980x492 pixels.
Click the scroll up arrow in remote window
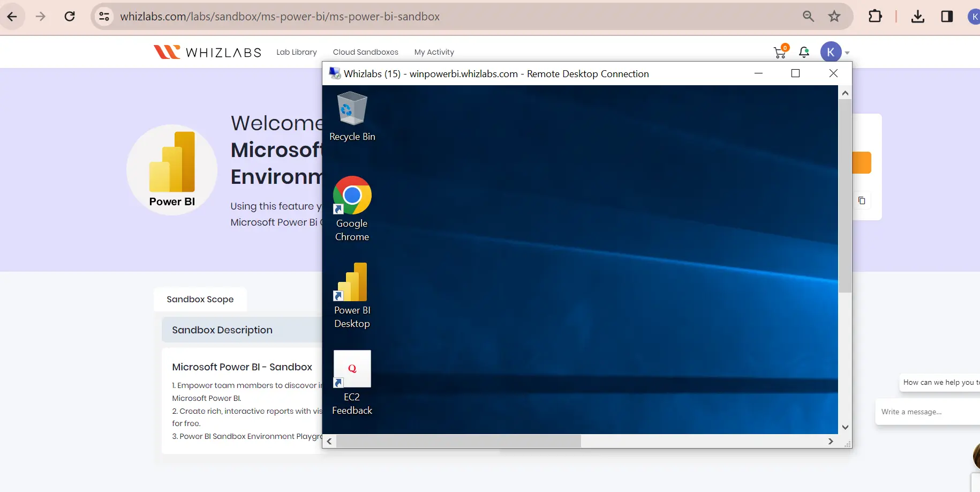pos(845,93)
